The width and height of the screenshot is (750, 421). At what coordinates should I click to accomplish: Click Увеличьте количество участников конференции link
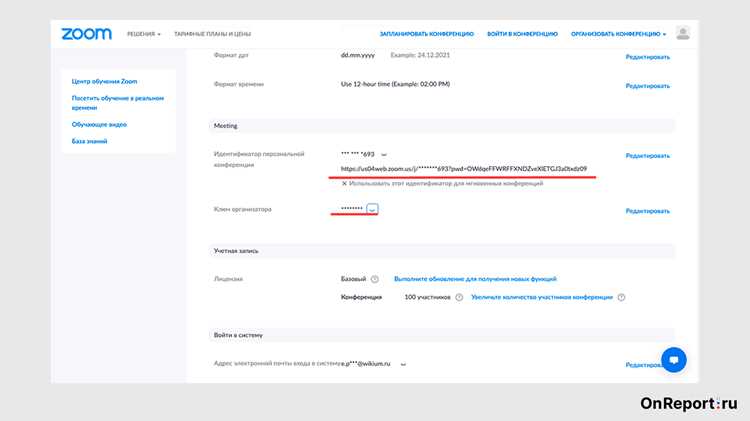point(541,297)
